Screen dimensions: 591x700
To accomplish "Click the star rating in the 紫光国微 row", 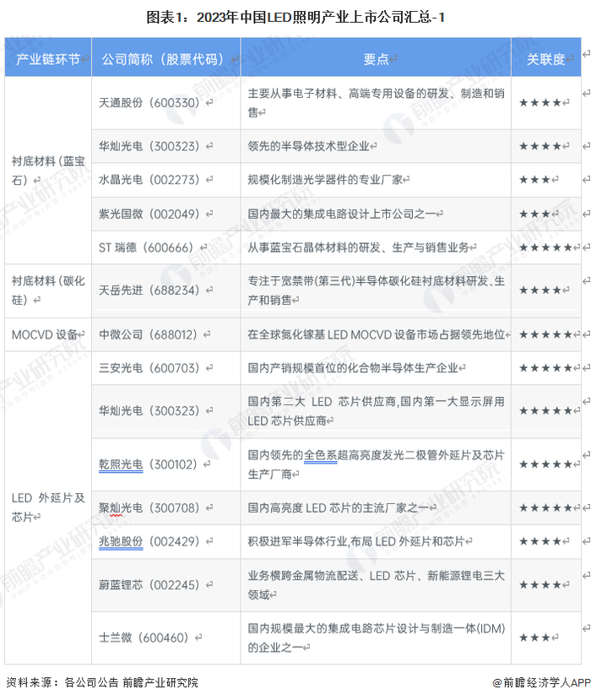I will tap(534, 214).
